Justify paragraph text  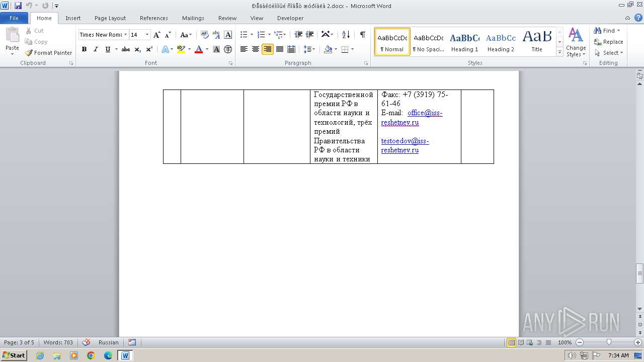[279, 49]
